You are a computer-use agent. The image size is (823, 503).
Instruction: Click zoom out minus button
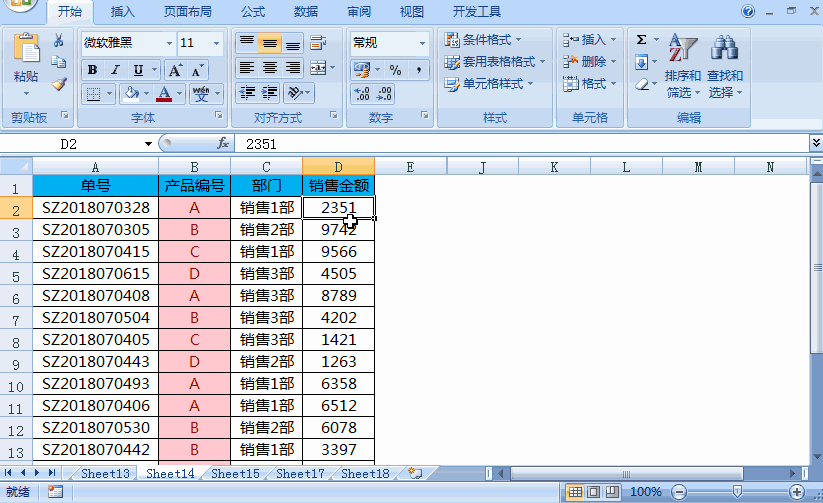click(x=679, y=492)
